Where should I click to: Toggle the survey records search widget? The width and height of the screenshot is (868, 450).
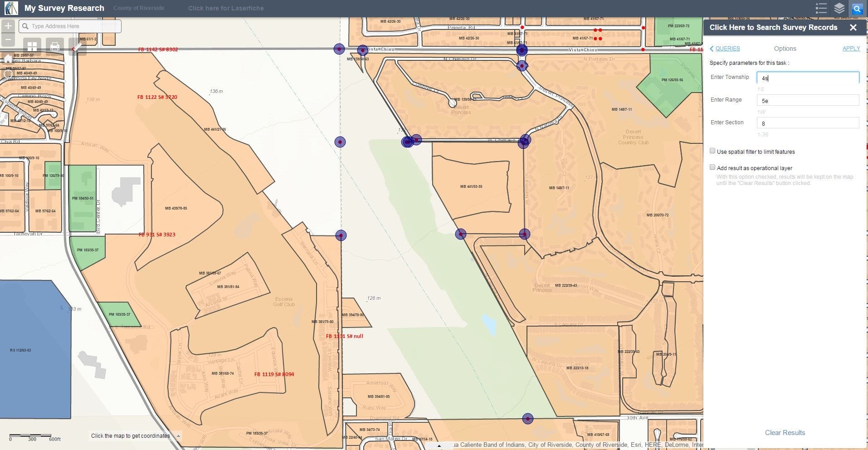point(857,9)
